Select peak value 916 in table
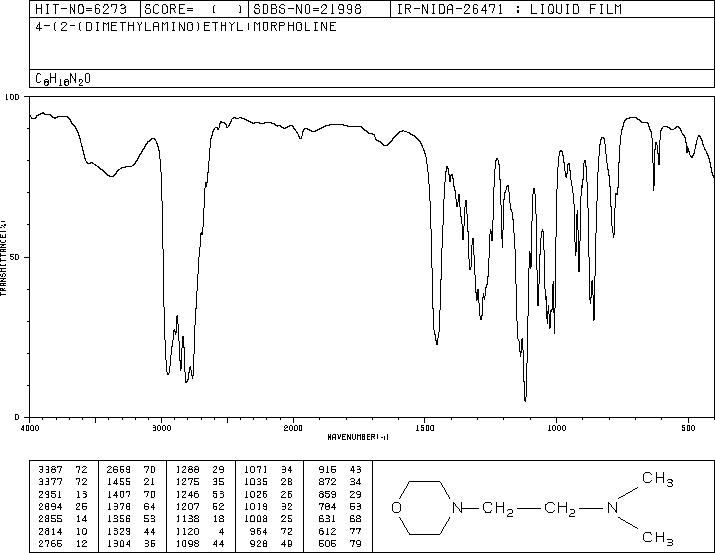Screen dimensions: 715x553 (x=327, y=470)
